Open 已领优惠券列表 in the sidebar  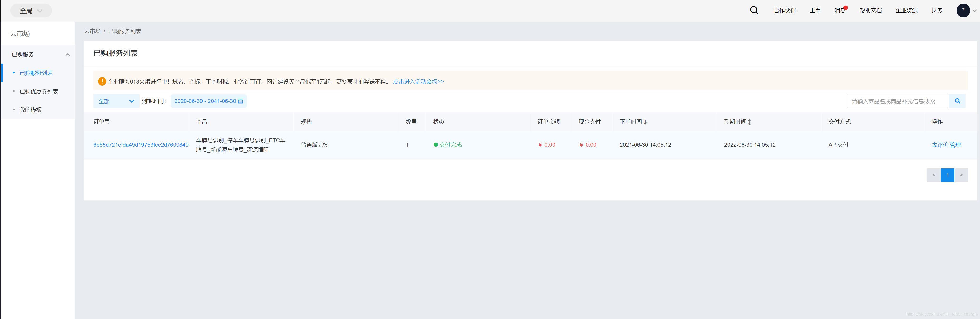pyautogui.click(x=39, y=91)
